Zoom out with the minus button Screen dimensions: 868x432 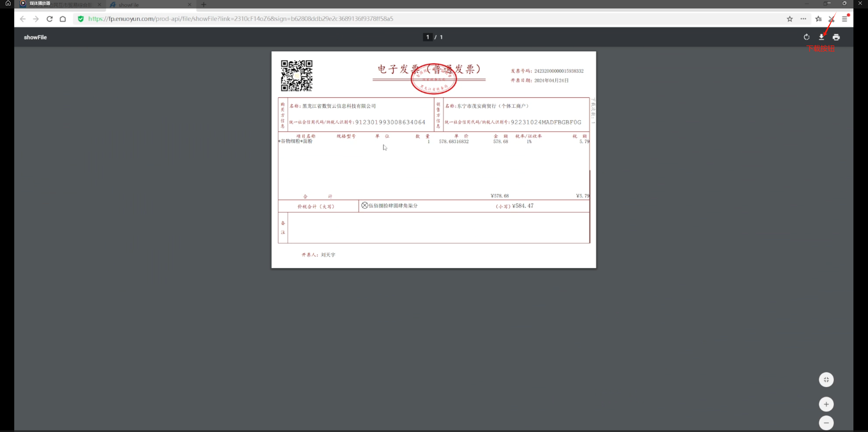826,423
